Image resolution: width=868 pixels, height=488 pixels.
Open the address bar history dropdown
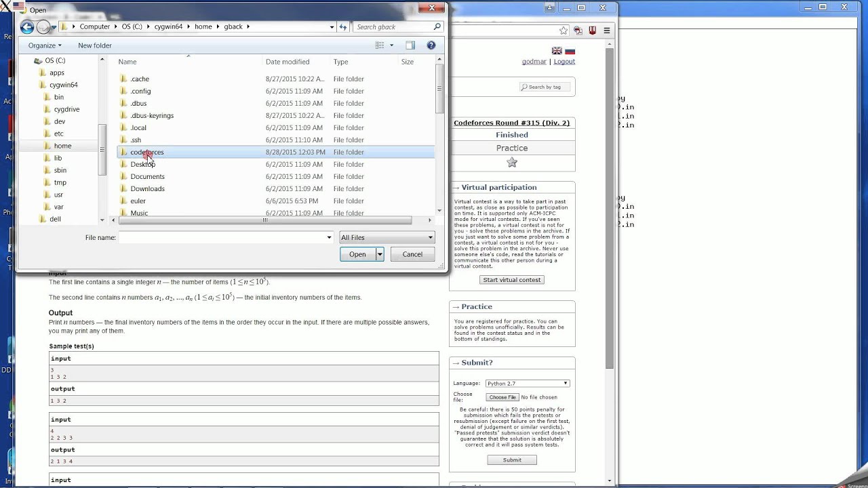[x=332, y=27]
